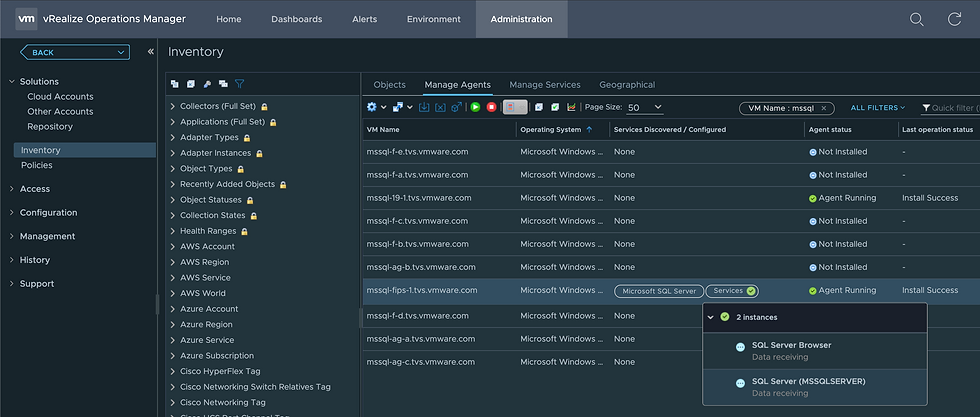980x417 pixels.
Task: Open Other Accounts under Solutions
Action: pyautogui.click(x=60, y=112)
